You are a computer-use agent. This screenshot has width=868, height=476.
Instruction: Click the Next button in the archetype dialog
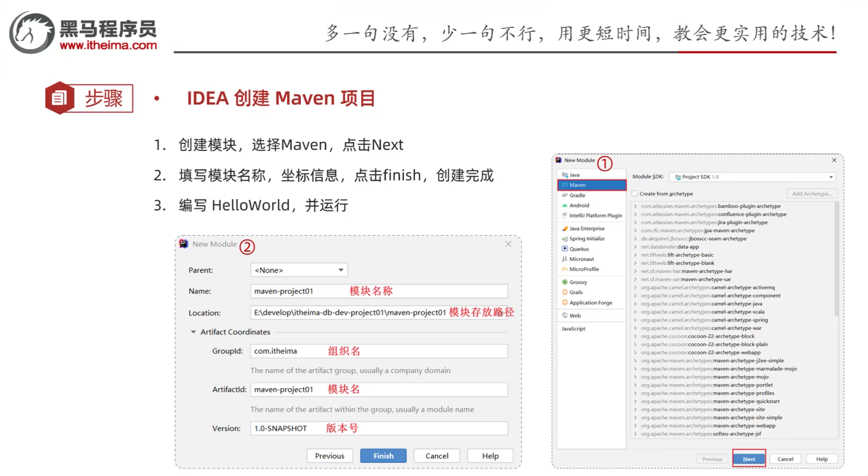click(x=748, y=458)
